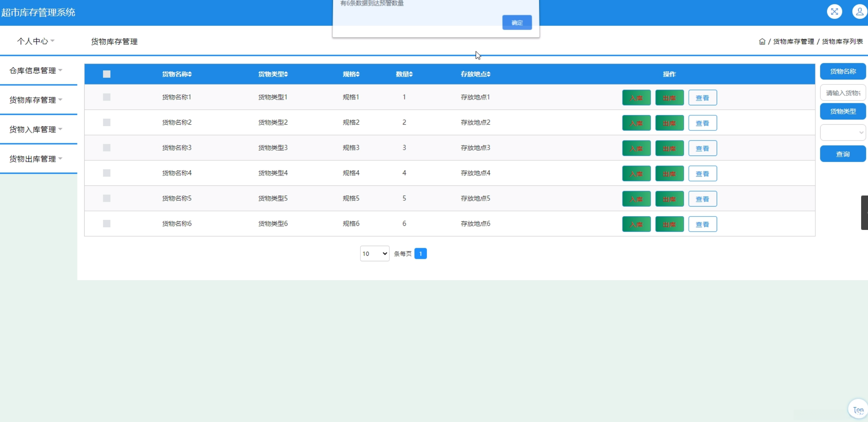Open 仓库信息管理 sidebar menu
Viewport: 868px width, 422px height.
(x=36, y=71)
